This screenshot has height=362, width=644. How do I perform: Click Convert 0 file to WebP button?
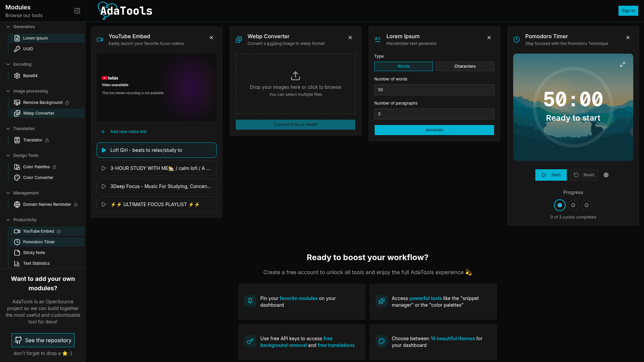296,125
